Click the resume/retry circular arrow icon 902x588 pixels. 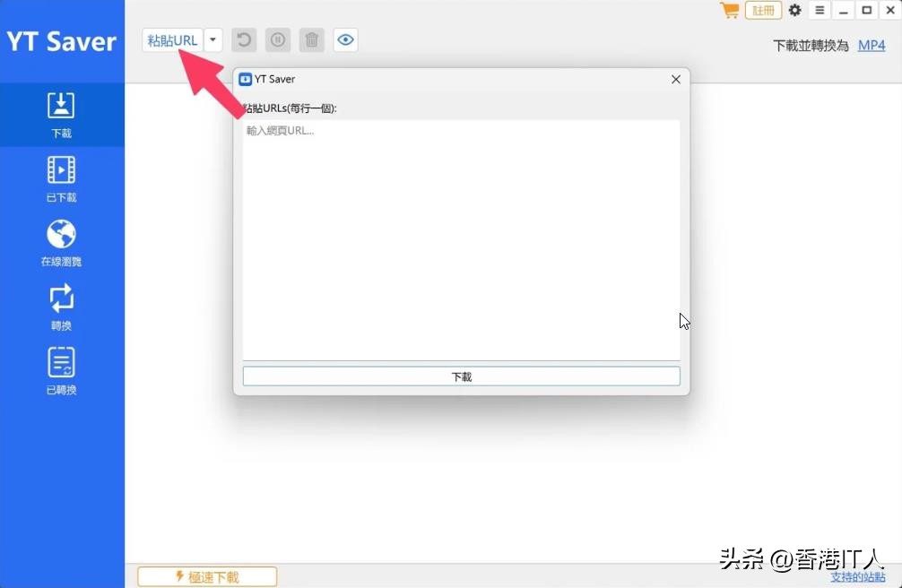click(244, 40)
